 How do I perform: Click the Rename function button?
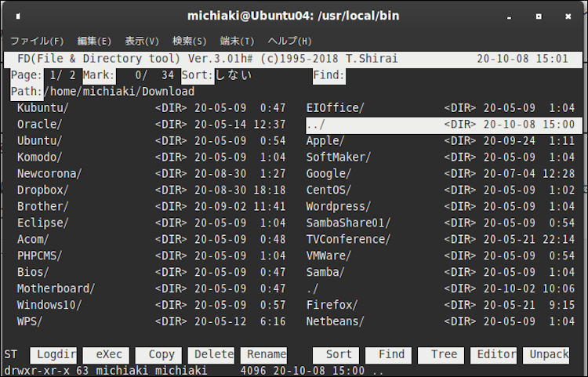pos(263,354)
